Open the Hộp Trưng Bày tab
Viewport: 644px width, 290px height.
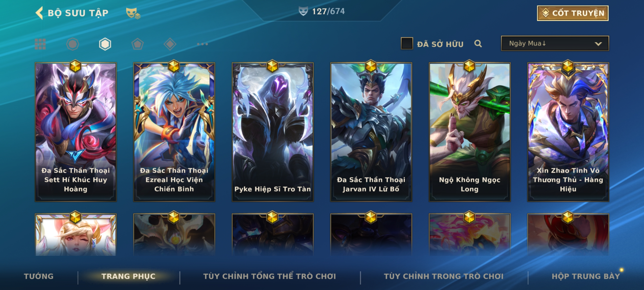586,276
